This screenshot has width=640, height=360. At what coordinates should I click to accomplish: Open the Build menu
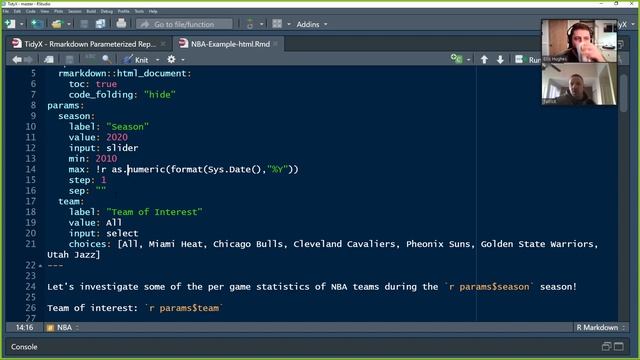click(91, 11)
